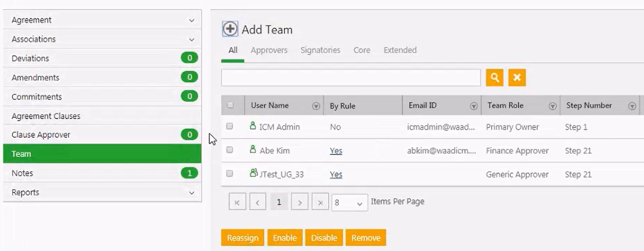Clear search with the orange X icon
This screenshot has height=251, width=644.
coord(517,78)
